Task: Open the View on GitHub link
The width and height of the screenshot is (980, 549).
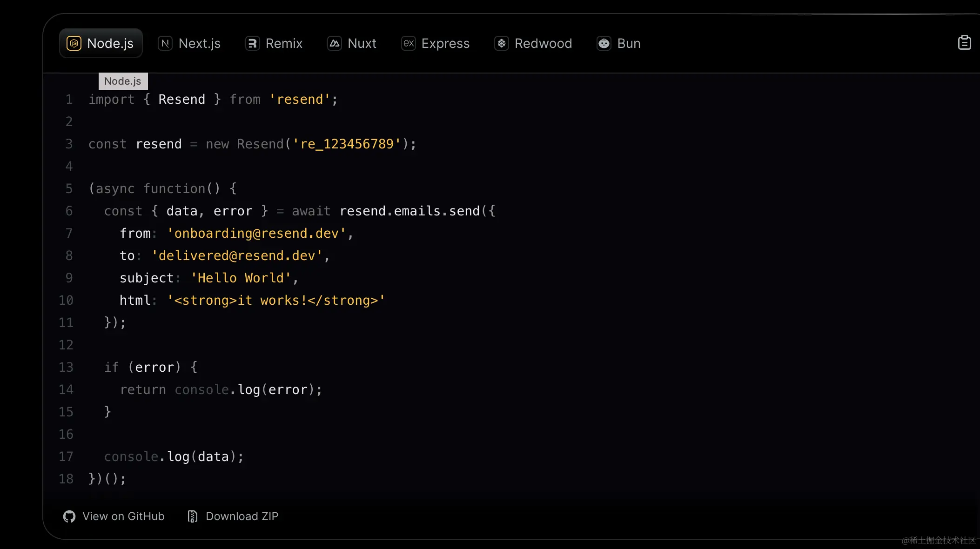Action: (123, 516)
